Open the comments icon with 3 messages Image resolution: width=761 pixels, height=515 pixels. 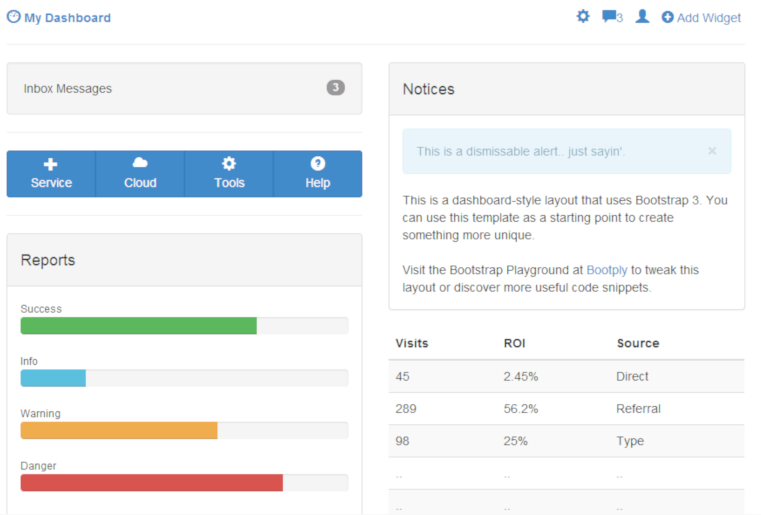point(609,17)
